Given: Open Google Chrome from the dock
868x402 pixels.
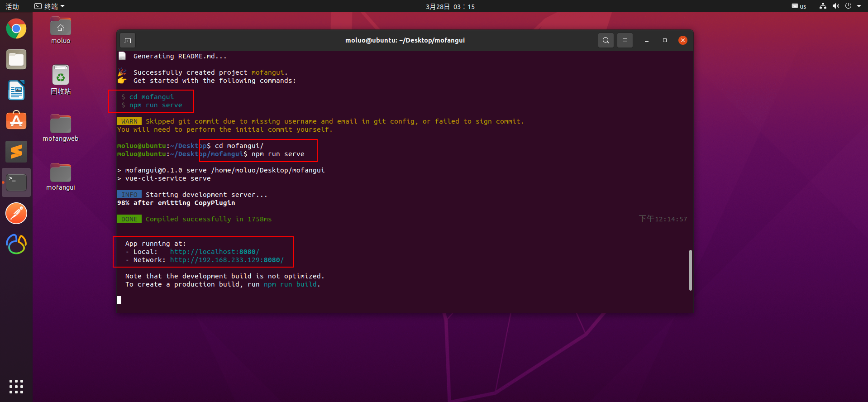Looking at the screenshot, I should tap(16, 29).
